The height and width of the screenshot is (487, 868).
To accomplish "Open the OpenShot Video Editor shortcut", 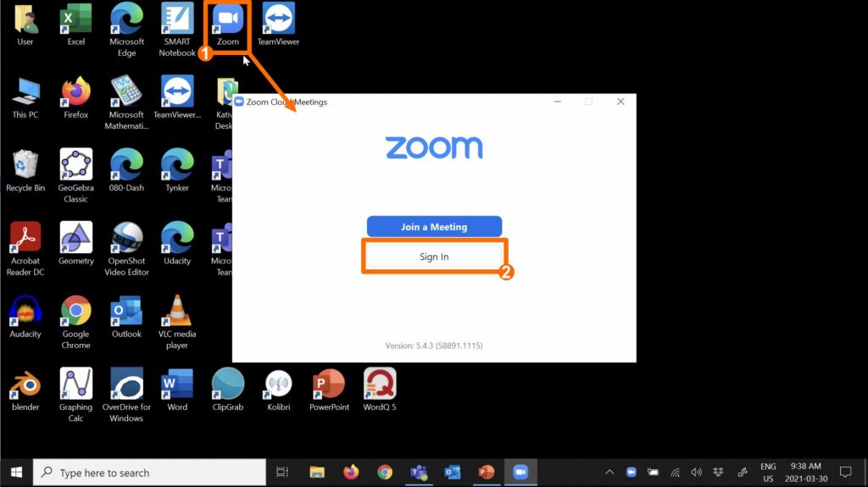I will 127,243.
